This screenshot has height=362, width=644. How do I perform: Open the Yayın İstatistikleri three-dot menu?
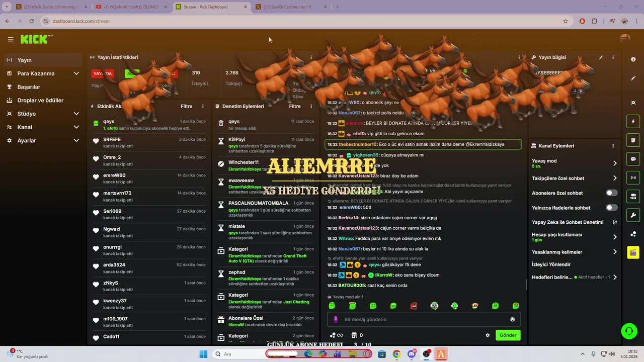311,57
